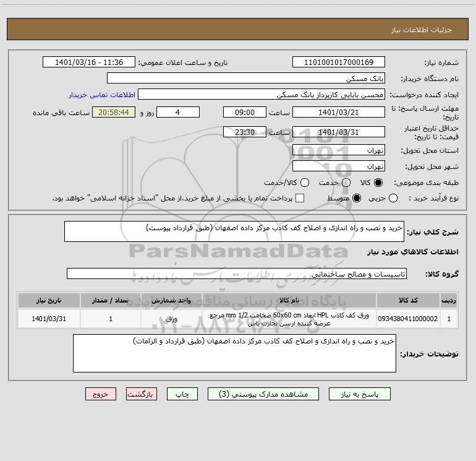Select متوسط purchase process type

click(x=357, y=198)
